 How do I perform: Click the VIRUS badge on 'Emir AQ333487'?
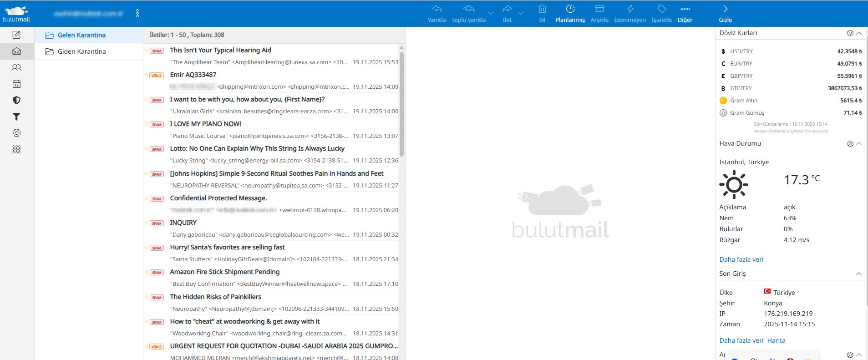(x=157, y=76)
